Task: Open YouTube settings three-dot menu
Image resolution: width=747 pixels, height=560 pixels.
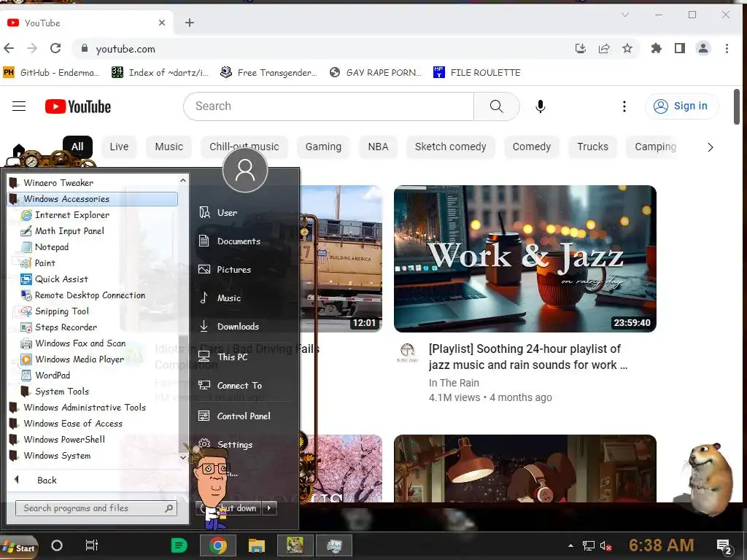Action: tap(624, 106)
